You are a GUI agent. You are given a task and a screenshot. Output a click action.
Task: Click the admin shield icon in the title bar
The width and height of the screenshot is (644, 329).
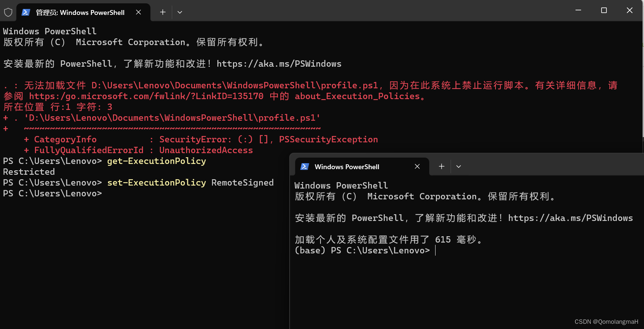pos(8,12)
